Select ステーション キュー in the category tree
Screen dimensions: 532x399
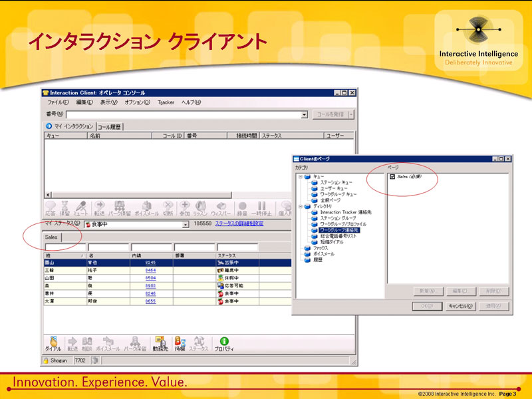tap(336, 182)
